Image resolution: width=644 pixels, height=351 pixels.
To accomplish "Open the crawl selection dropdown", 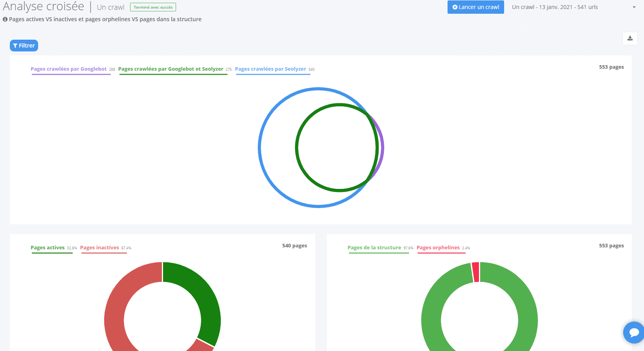I will click(574, 7).
